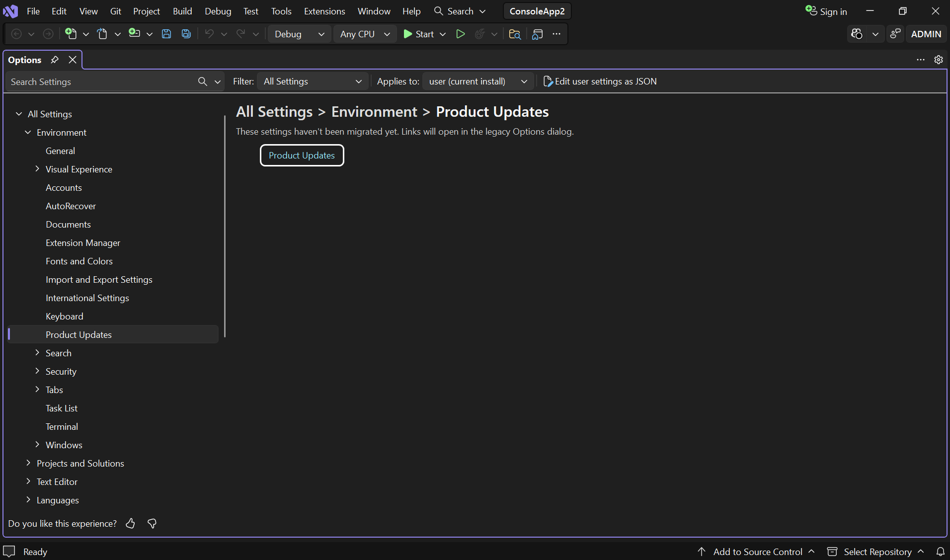Screen dimensions: 950x560
Task: Click the Visual Studio logo icon
Action: tap(10, 11)
